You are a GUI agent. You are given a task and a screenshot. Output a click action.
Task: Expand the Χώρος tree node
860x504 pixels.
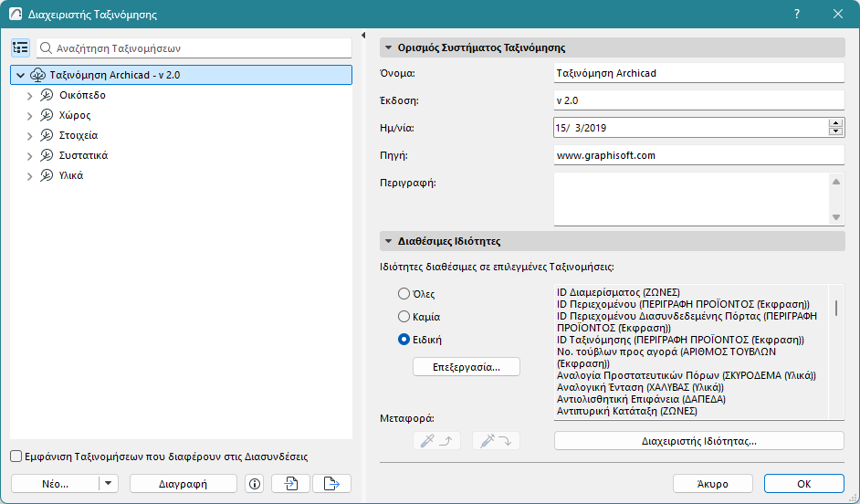point(30,116)
